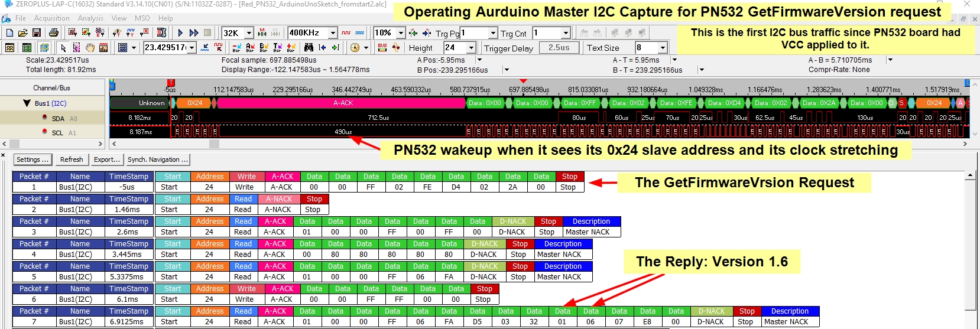
Task: Click the red M trigger marker icon
Action: click(262, 32)
